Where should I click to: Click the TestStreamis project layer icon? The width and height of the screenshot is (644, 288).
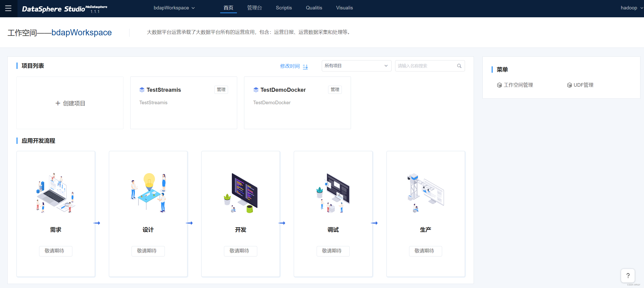[142, 90]
